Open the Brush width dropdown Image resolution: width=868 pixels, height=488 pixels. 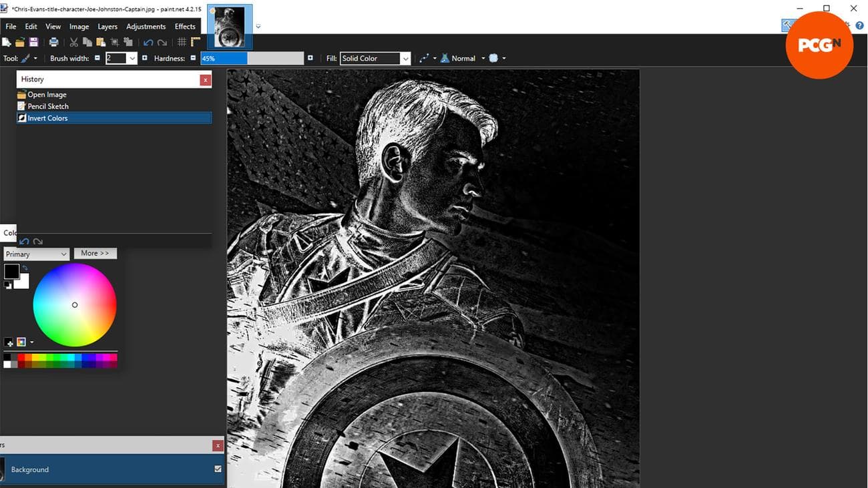coord(132,59)
